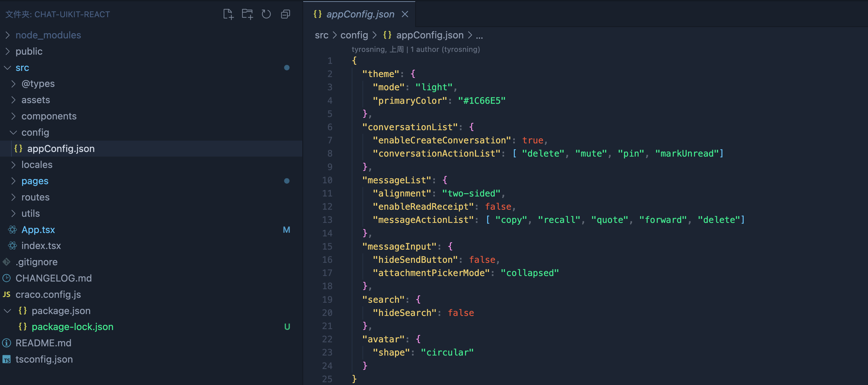Click the Refresh Explorer icon
This screenshot has width=868, height=385.
coord(266,14)
